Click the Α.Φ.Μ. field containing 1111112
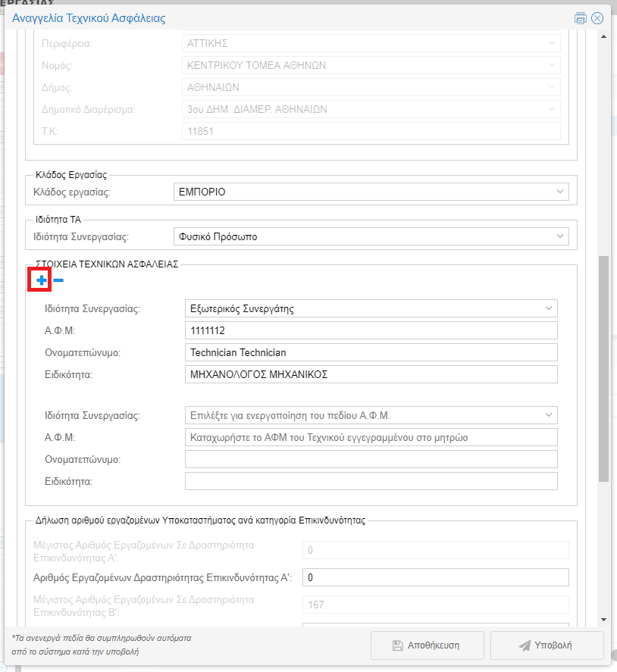Screen dimensions: 617x672 coord(371,330)
